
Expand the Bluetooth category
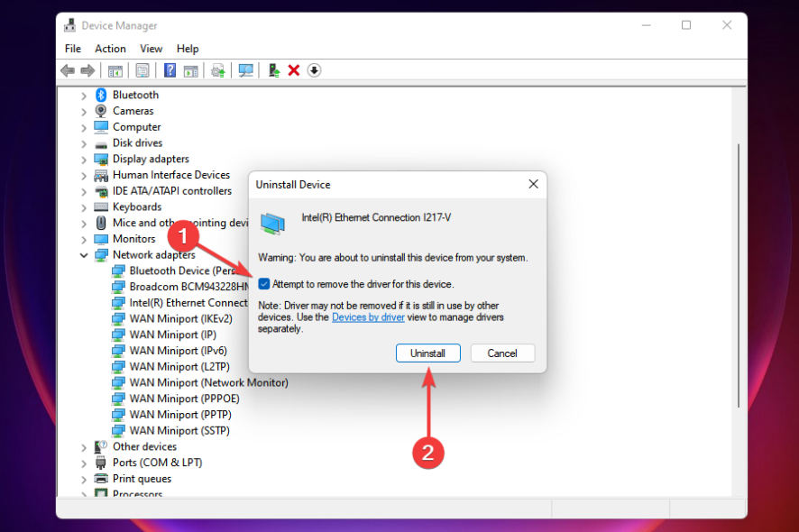83,94
